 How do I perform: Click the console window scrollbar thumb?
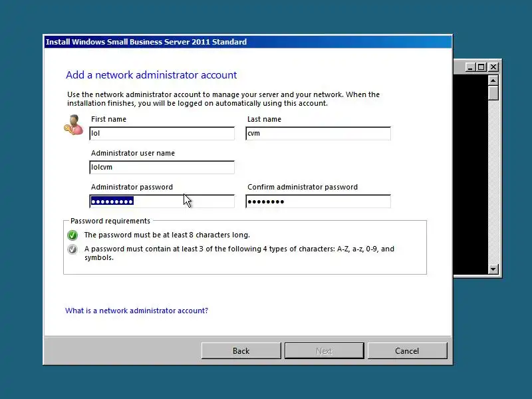tap(493, 92)
